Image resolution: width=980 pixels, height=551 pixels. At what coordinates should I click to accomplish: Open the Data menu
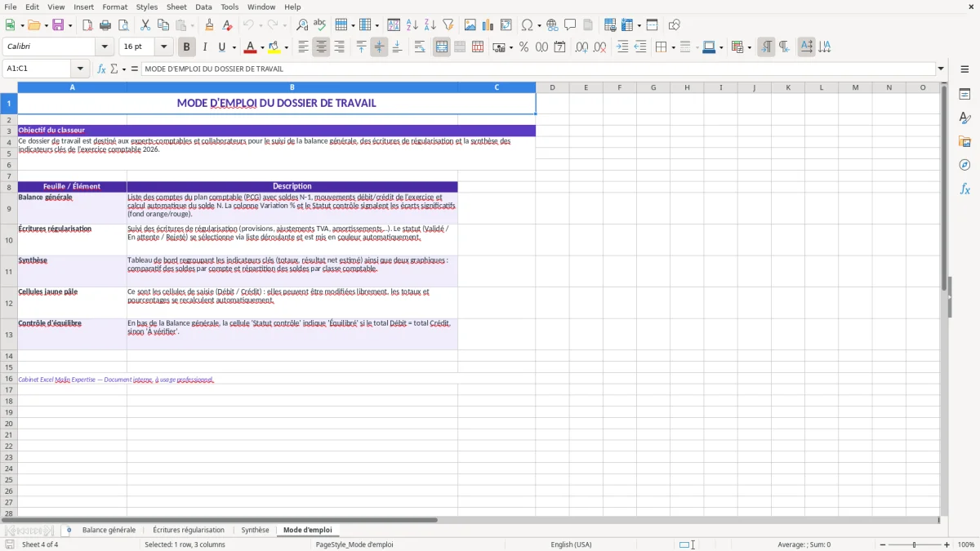point(203,7)
